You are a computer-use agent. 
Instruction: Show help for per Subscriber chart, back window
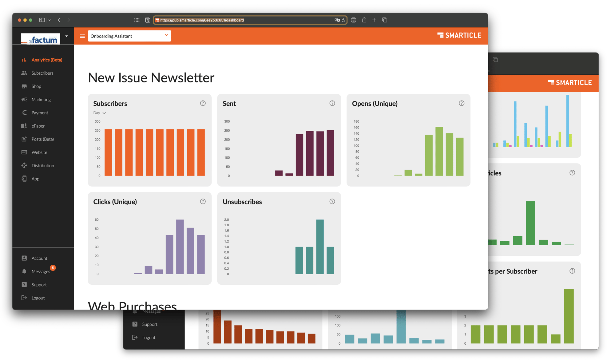coord(572,271)
